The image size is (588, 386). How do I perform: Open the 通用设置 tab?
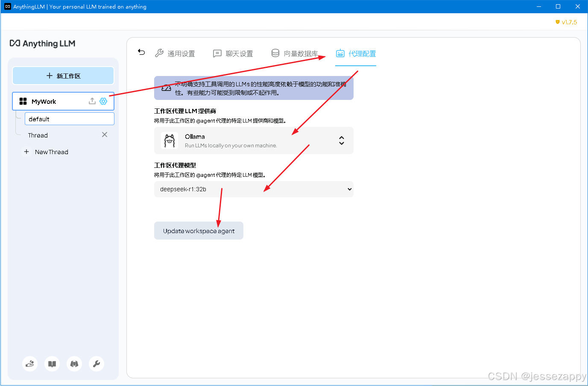[x=175, y=53]
